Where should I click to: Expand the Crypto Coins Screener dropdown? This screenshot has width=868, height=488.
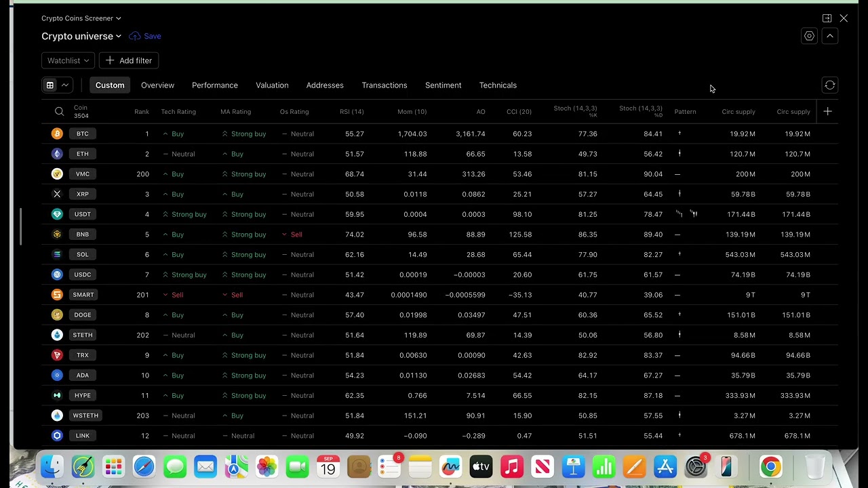tap(81, 18)
